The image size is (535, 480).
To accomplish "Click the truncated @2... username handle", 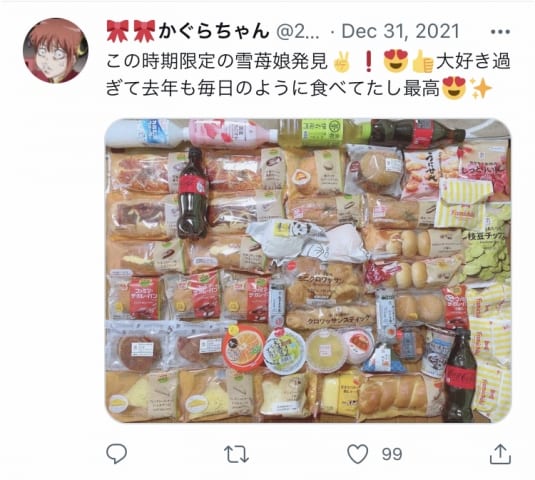I will [298, 31].
